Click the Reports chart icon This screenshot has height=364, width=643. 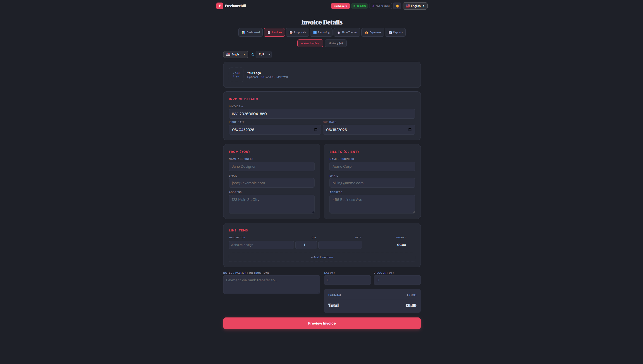click(x=390, y=32)
